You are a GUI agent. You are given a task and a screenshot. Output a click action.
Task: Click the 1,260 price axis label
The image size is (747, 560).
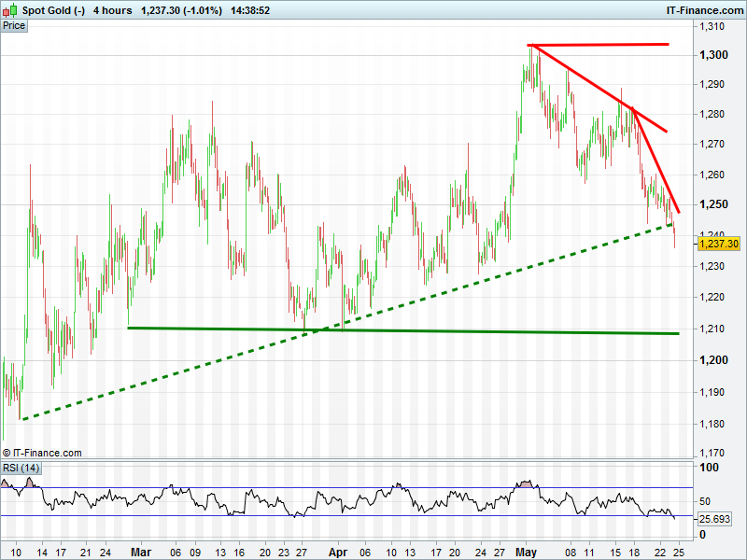pyautogui.click(x=712, y=175)
